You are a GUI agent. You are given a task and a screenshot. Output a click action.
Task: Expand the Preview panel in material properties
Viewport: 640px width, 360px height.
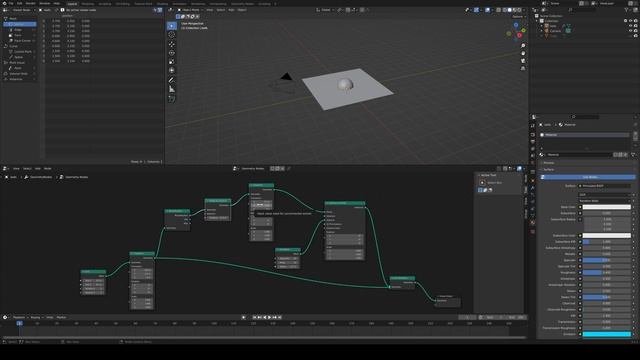coord(549,163)
